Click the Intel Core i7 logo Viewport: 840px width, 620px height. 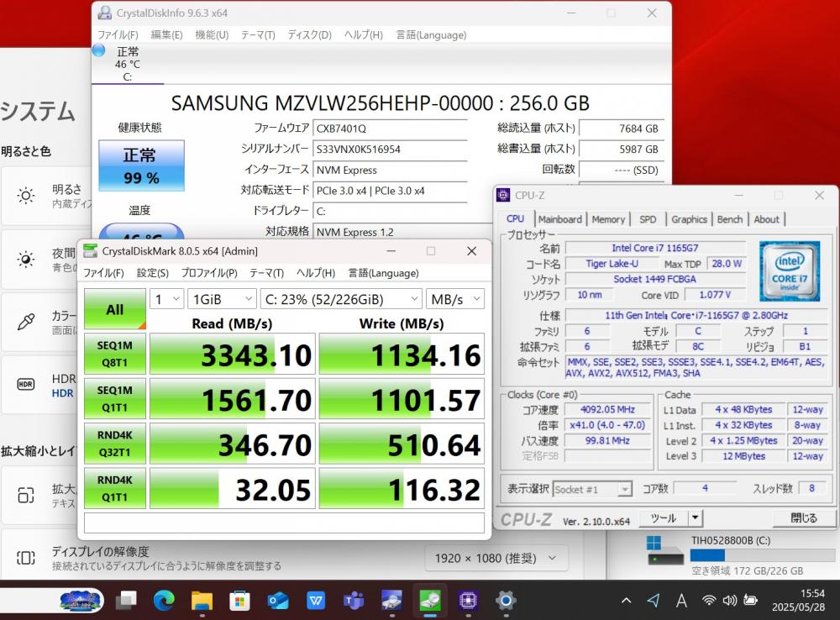pyautogui.click(x=789, y=271)
